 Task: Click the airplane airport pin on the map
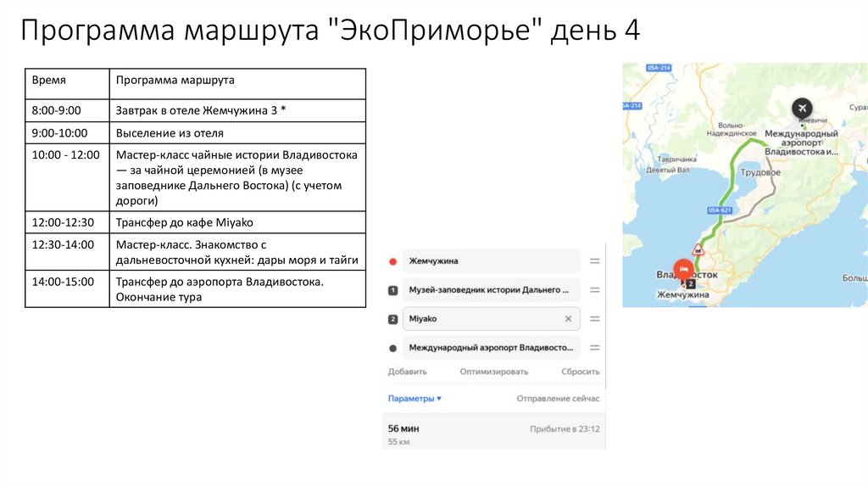[x=802, y=108]
